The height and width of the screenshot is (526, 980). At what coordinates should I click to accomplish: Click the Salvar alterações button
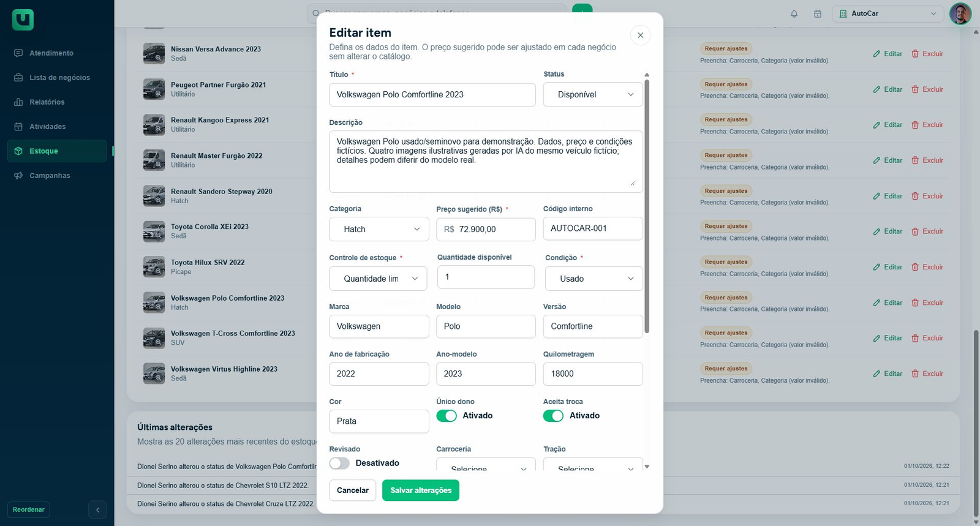pyautogui.click(x=421, y=490)
